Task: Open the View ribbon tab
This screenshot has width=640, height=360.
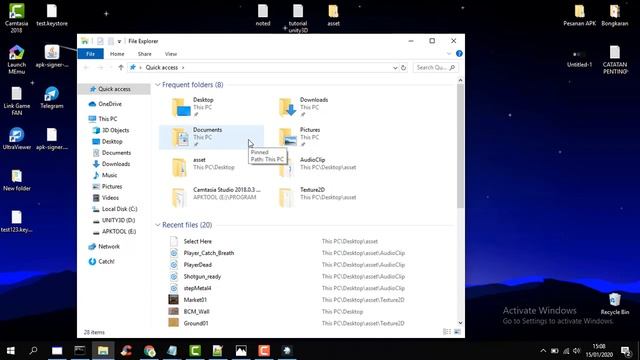Action: pos(171,54)
